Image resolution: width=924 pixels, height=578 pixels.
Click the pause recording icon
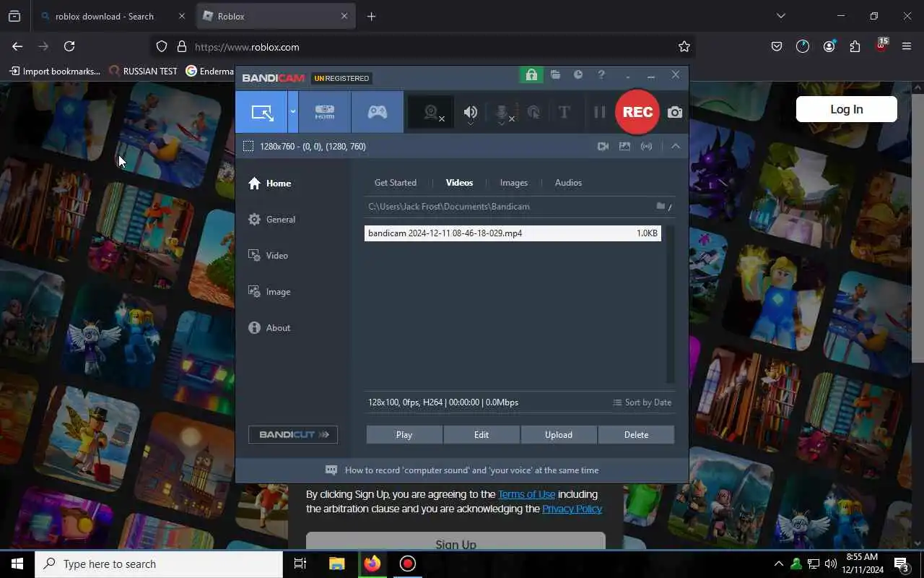pyautogui.click(x=599, y=112)
